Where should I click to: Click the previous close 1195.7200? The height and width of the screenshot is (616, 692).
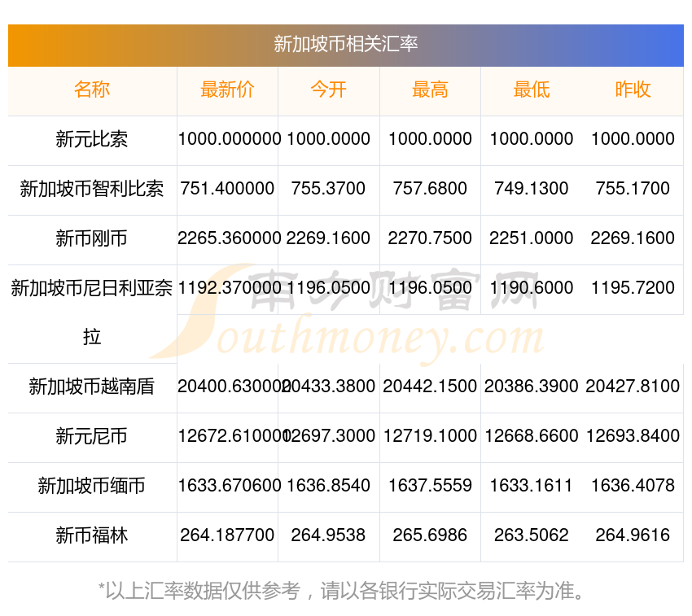(633, 288)
